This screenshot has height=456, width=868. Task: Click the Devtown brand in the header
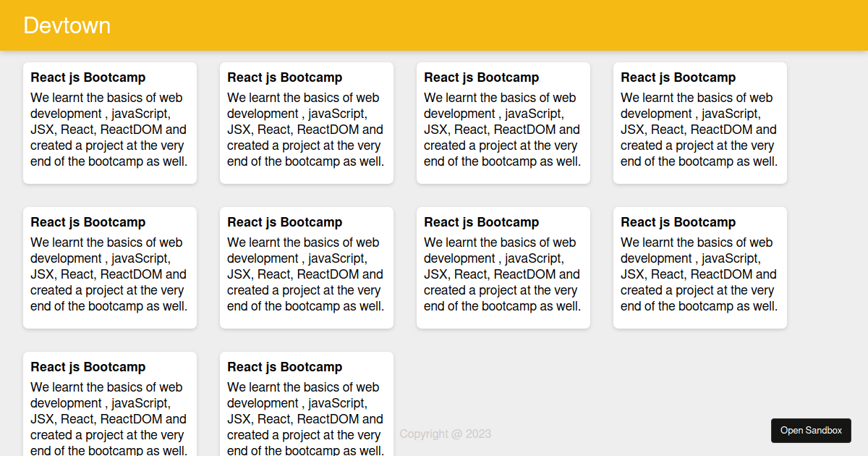click(67, 25)
